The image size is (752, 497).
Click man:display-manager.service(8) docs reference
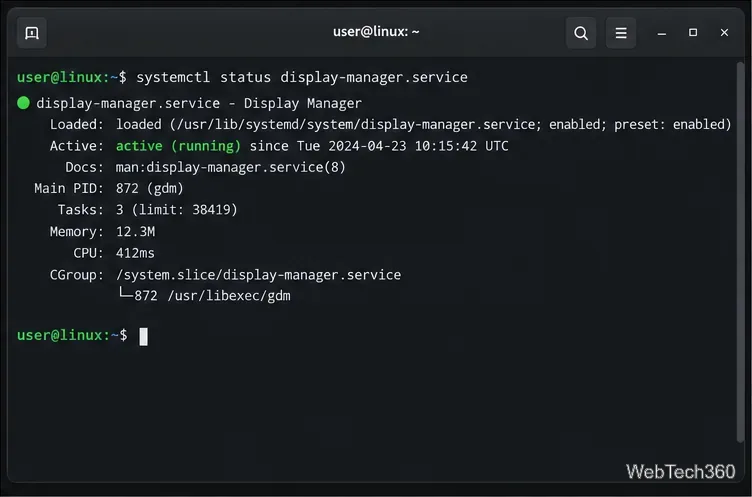click(x=230, y=167)
